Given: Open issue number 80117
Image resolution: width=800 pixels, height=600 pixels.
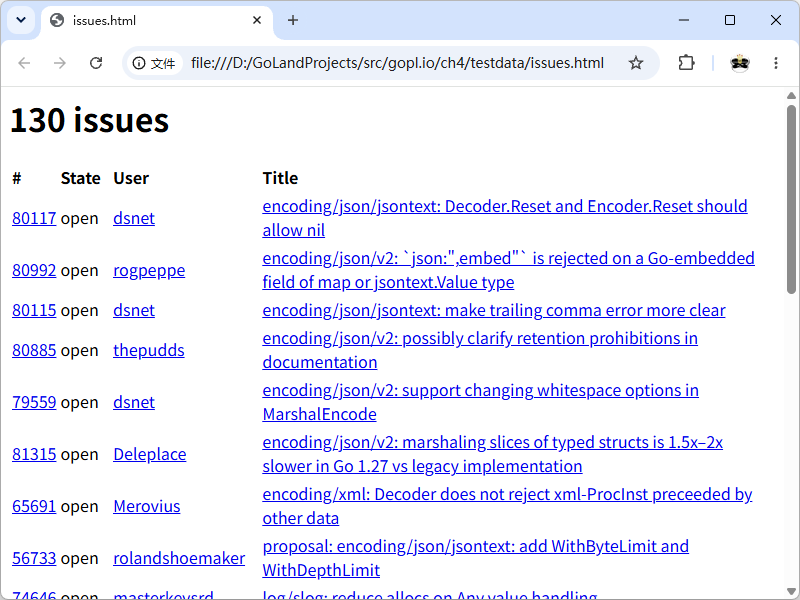Looking at the screenshot, I should point(34,218).
